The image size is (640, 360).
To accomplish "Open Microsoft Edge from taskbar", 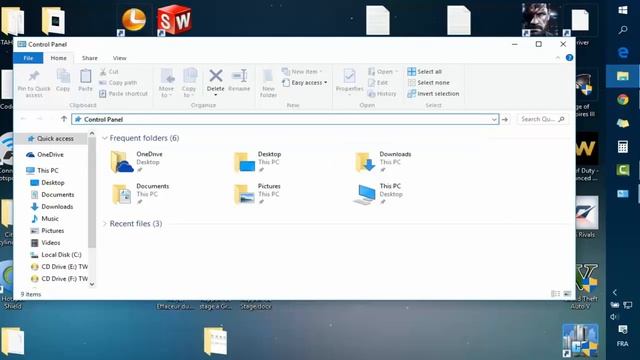I will [x=623, y=52].
